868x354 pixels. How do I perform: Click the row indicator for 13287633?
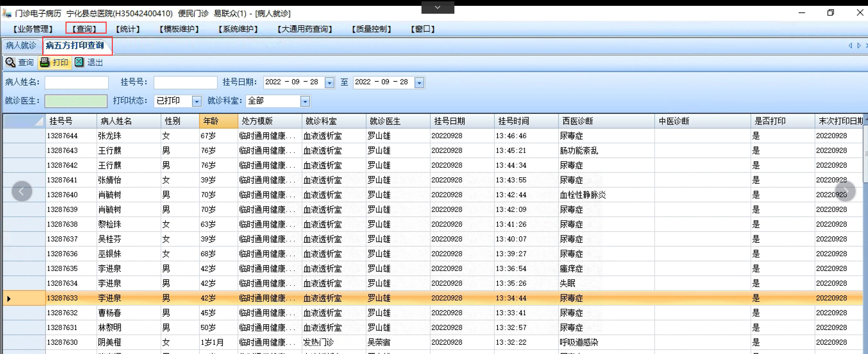(x=24, y=298)
